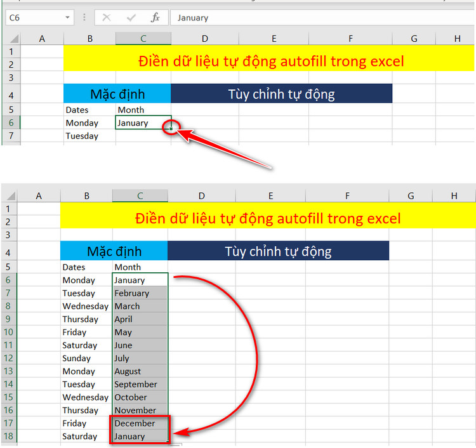Viewport: 476px width, 448px height.
Task: Select column E header in lower spreadsheet
Action: pyautogui.click(x=270, y=196)
